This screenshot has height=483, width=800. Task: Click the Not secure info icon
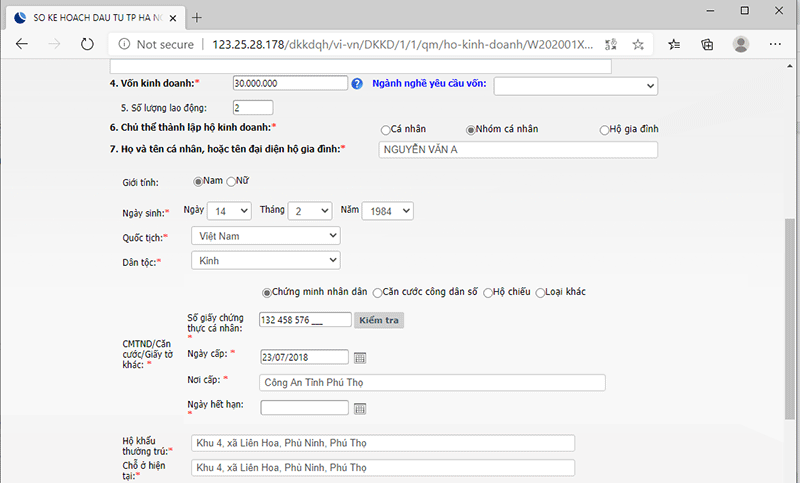point(124,44)
